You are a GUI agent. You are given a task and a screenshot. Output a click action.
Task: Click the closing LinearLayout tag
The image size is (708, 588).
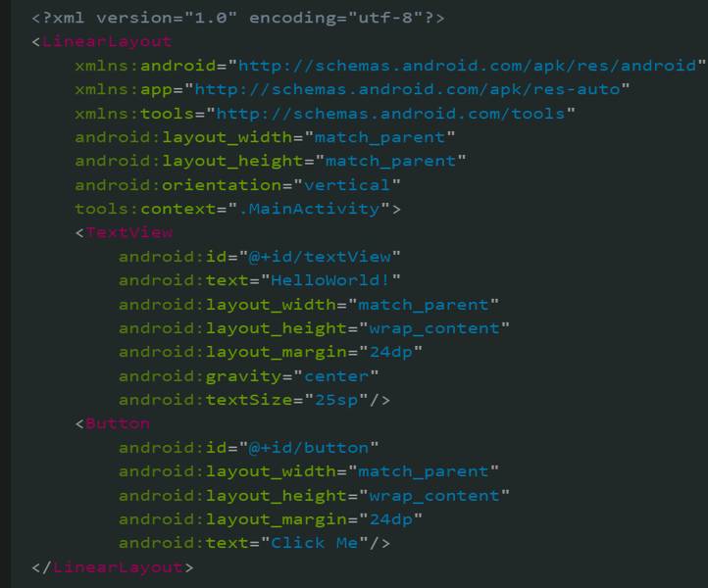pos(113,567)
